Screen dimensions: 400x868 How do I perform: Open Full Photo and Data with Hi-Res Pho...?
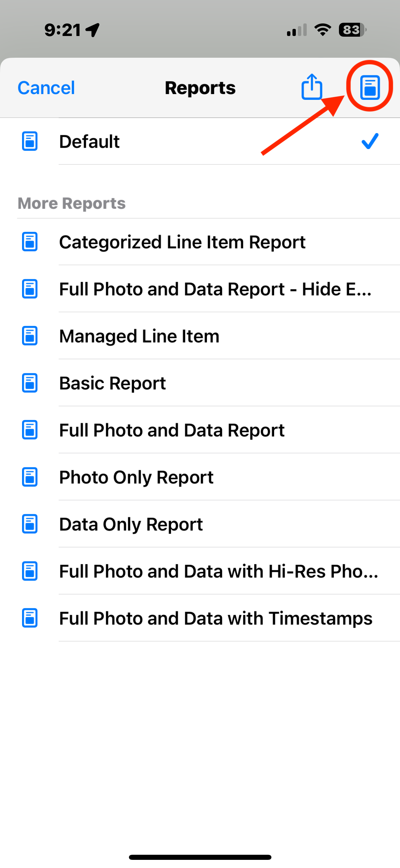tap(200, 571)
